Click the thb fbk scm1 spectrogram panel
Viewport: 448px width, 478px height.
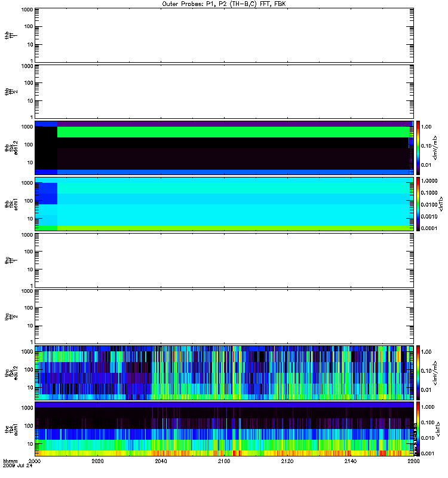pos(224,204)
